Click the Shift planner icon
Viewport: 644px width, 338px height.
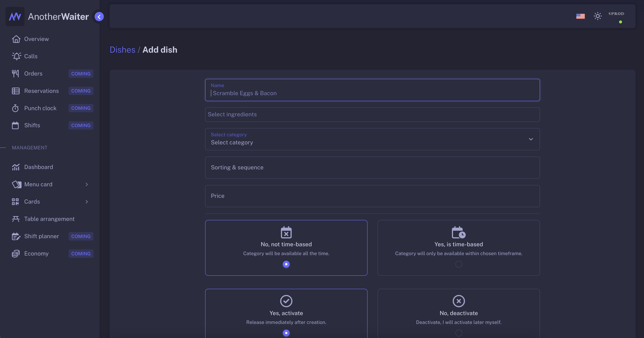[16, 236]
